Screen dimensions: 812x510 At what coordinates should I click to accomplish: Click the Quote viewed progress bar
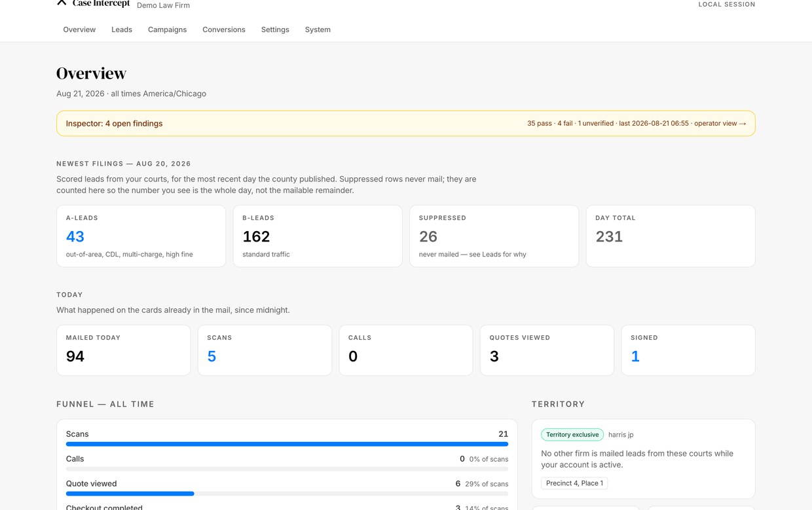[287, 494]
